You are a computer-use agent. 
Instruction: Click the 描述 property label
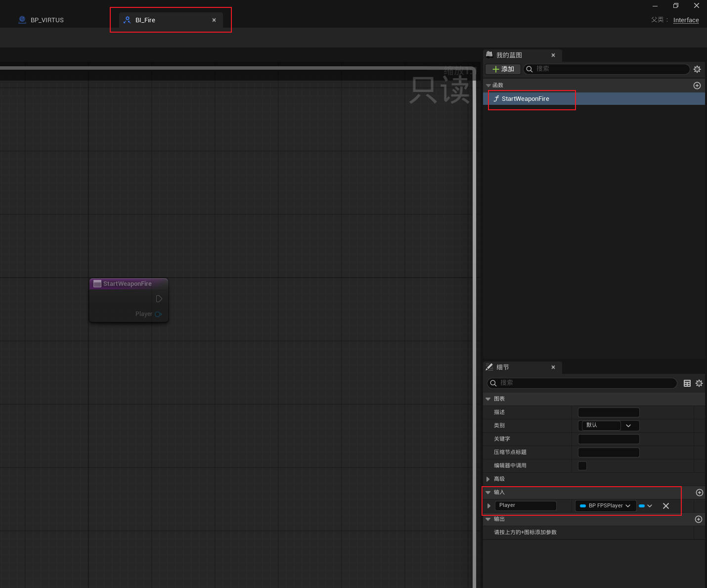499,412
